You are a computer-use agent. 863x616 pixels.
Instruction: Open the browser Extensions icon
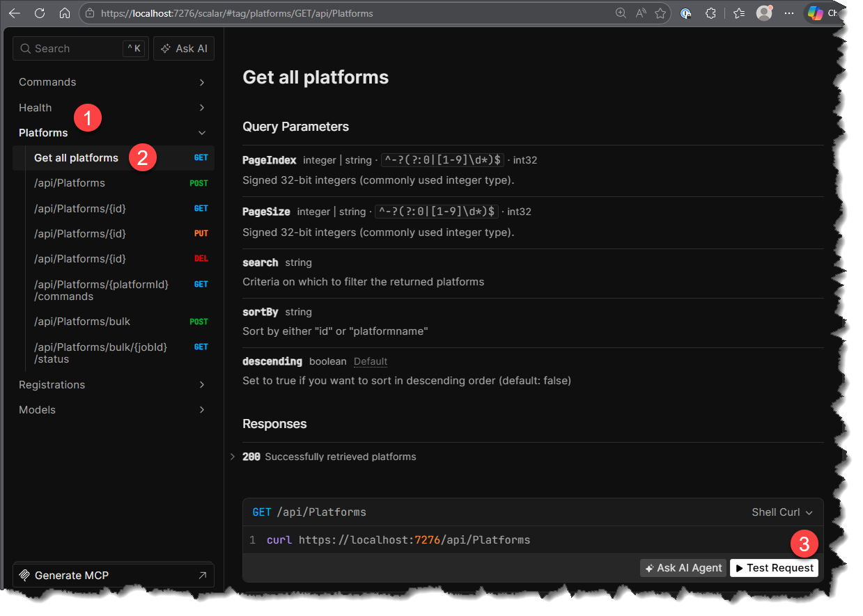point(710,13)
